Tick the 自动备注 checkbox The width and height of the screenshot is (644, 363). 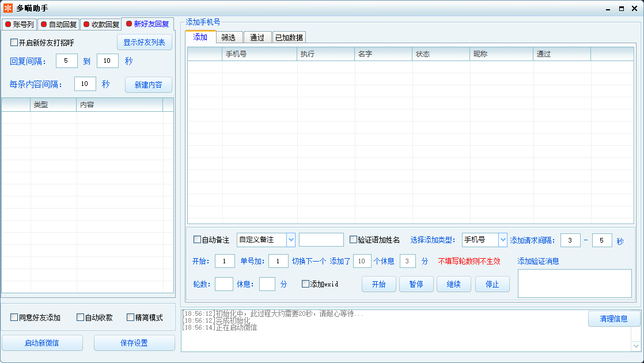click(198, 240)
